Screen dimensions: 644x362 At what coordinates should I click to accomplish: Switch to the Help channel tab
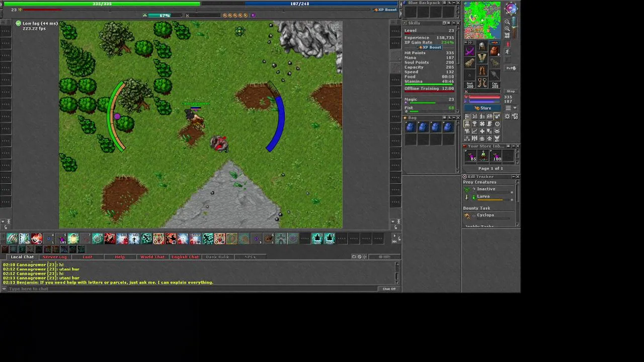click(120, 257)
